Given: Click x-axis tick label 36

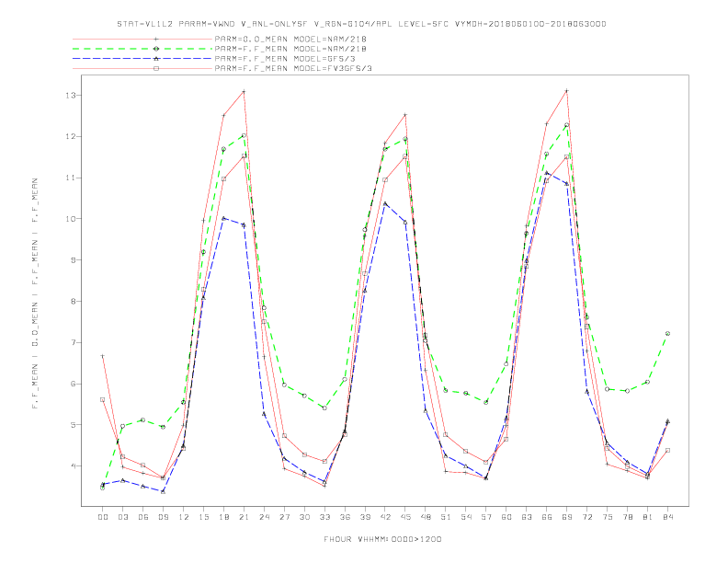Looking at the screenshot, I should click(345, 517).
